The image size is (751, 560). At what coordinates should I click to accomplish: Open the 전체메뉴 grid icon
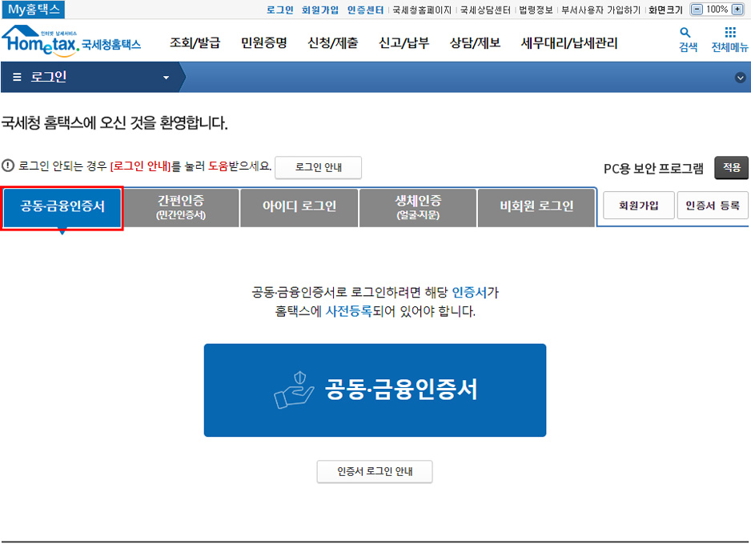point(730,33)
